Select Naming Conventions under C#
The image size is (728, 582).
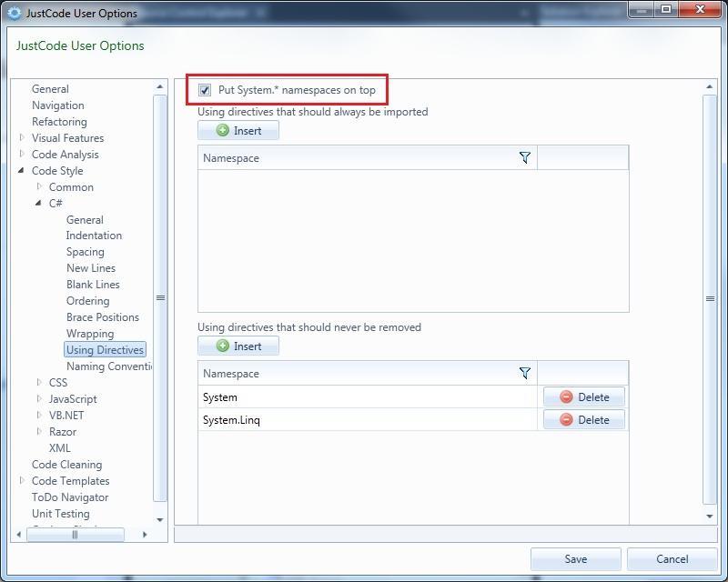click(109, 366)
